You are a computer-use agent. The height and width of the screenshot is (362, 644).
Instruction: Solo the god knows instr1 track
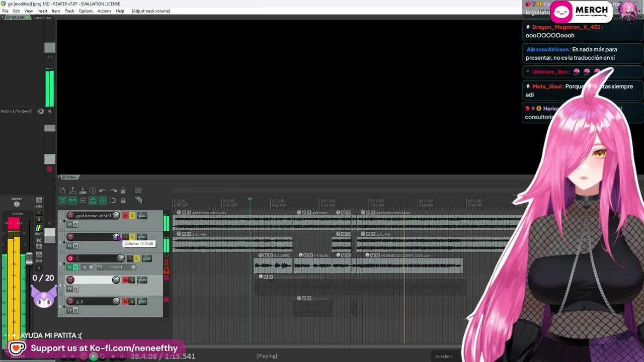tap(132, 216)
